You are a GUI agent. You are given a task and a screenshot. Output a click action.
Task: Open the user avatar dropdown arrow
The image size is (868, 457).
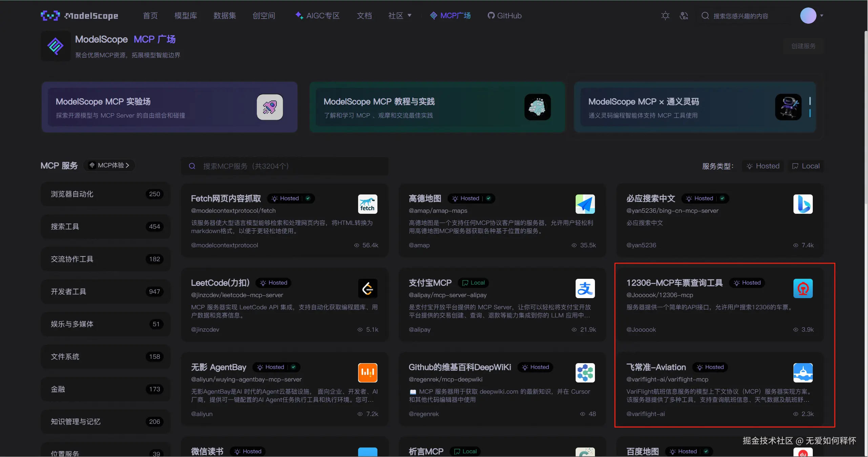[x=822, y=16]
